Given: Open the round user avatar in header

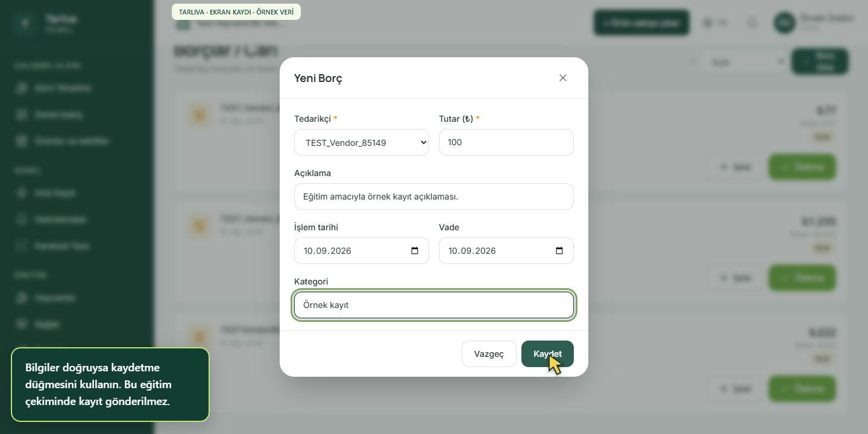Looking at the screenshot, I should tap(784, 23).
